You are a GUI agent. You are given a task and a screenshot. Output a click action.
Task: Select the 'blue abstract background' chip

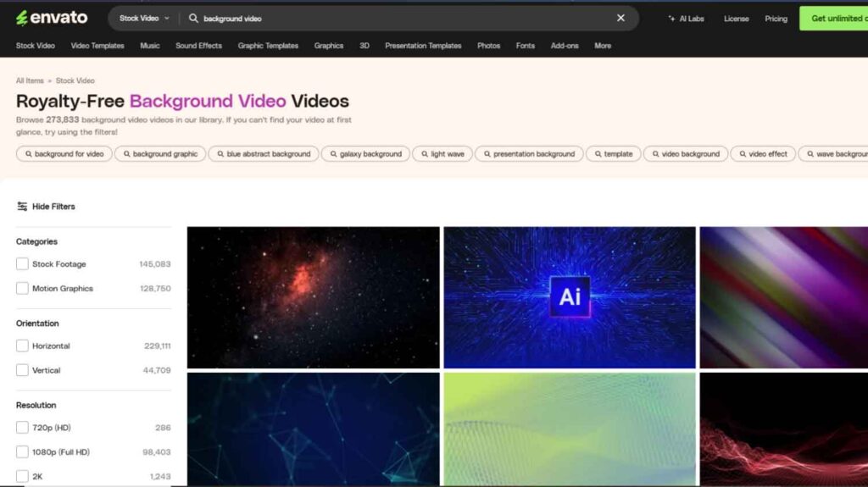click(264, 154)
